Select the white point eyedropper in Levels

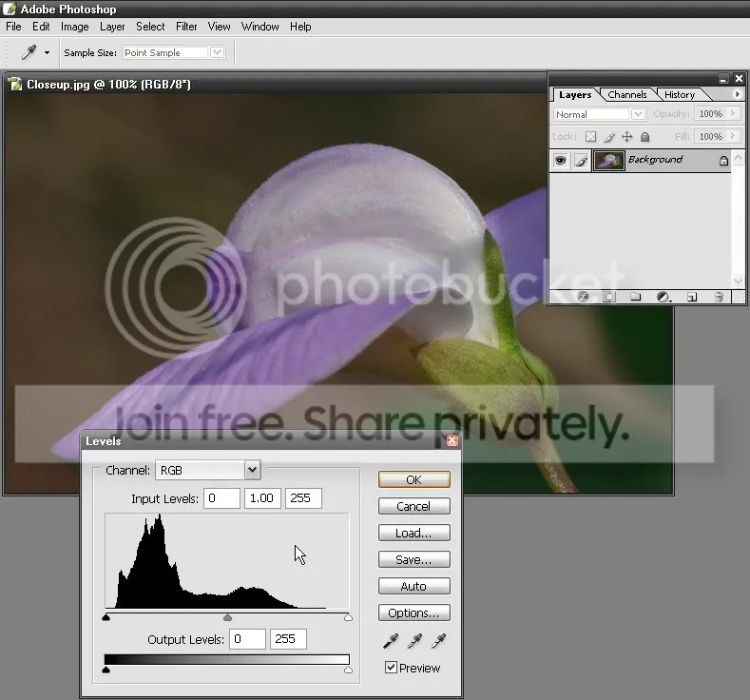click(438, 641)
